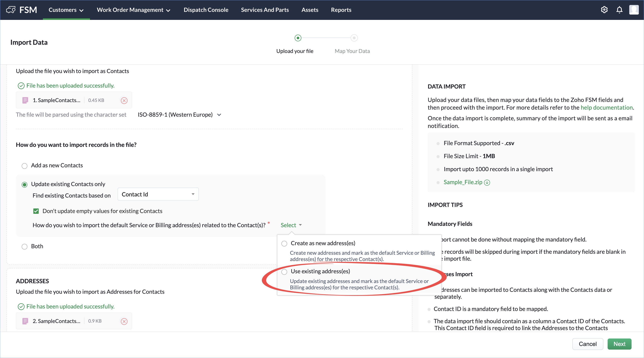The height and width of the screenshot is (358, 644).
Task: Uncheck Don't update empty values checkbox
Action: (36, 211)
